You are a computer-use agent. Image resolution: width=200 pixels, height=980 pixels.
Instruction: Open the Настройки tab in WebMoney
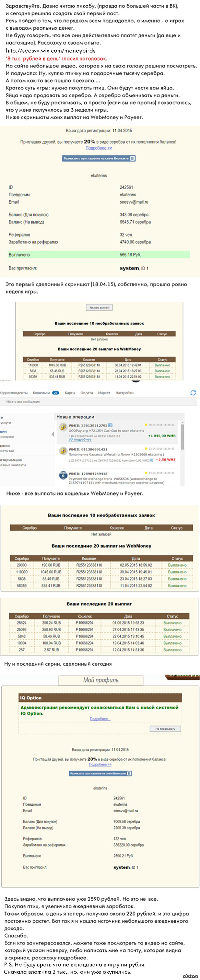click(124, 393)
